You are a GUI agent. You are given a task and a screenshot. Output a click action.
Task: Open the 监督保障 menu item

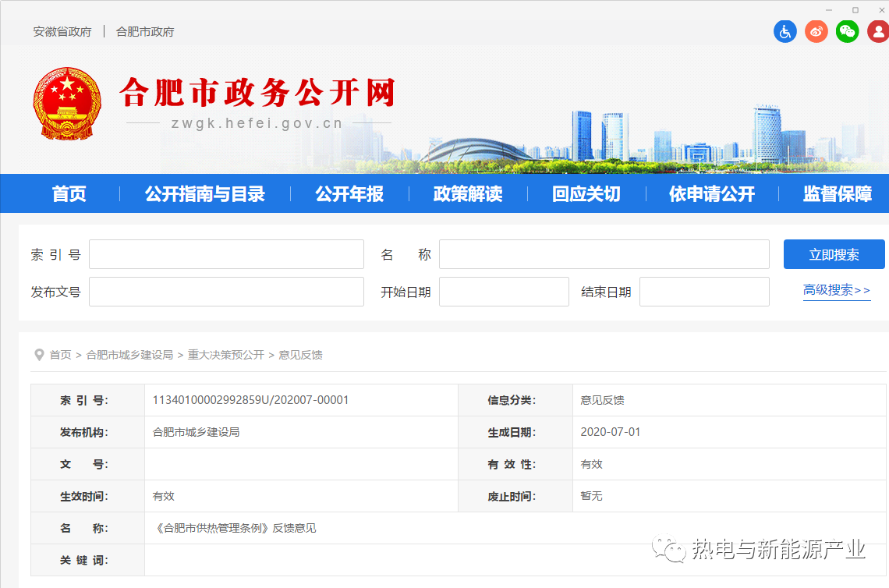point(838,194)
